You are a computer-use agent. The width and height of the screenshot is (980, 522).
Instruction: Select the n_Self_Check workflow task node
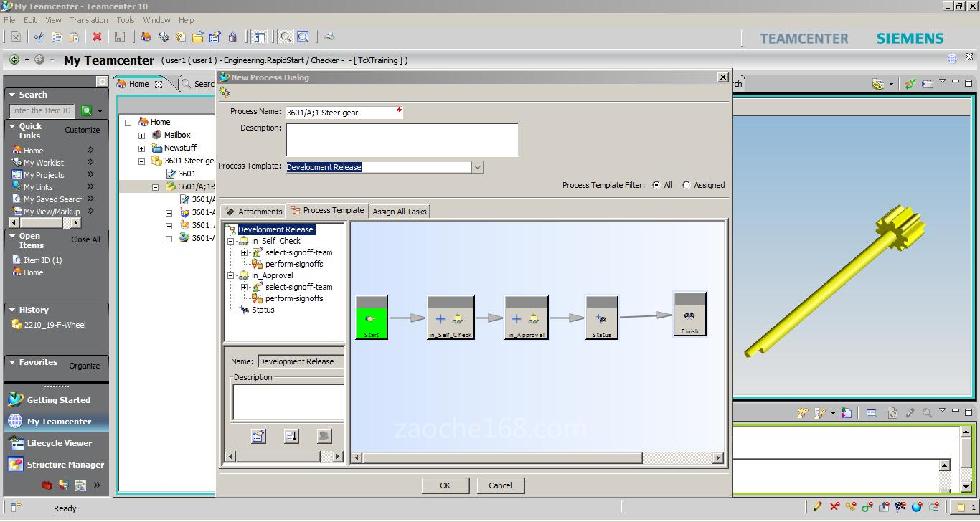450,318
